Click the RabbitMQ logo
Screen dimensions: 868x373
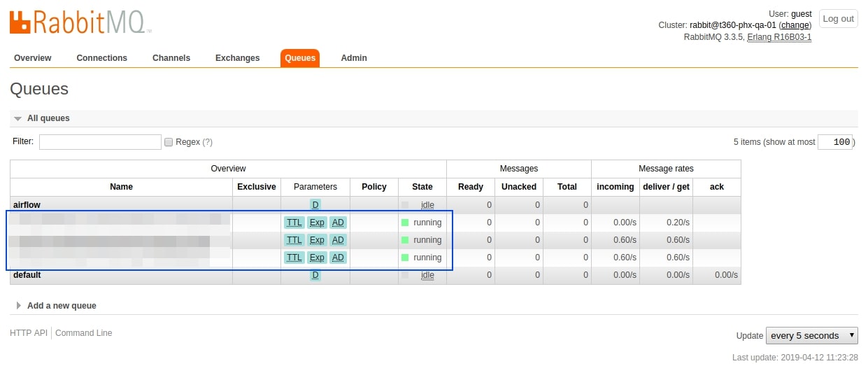(x=80, y=20)
